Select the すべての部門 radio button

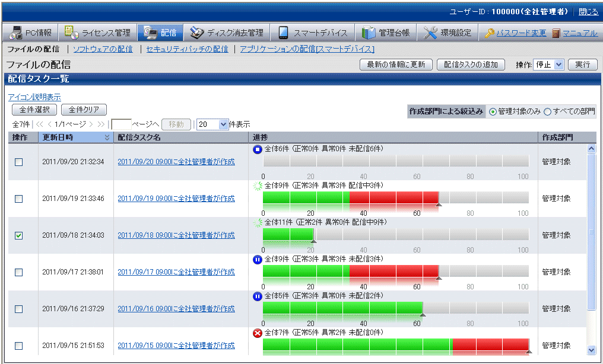547,111
